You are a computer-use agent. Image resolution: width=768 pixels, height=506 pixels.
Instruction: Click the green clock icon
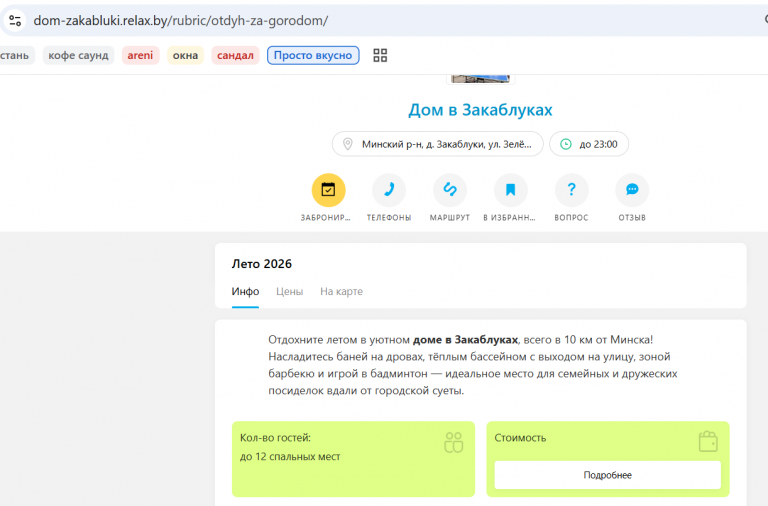click(x=566, y=144)
